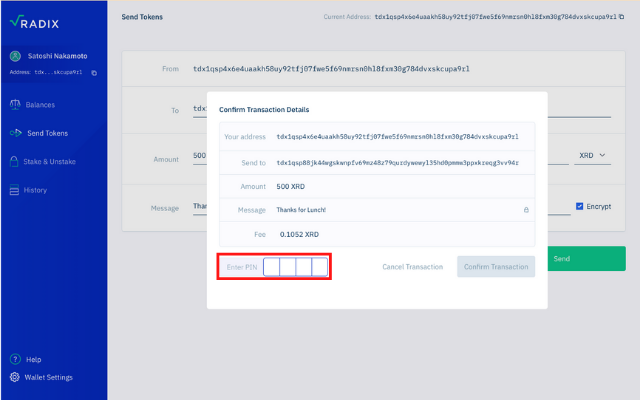640x400 pixels.
Task: Click the '0.1052 XRD' fee value
Action: [x=299, y=234]
